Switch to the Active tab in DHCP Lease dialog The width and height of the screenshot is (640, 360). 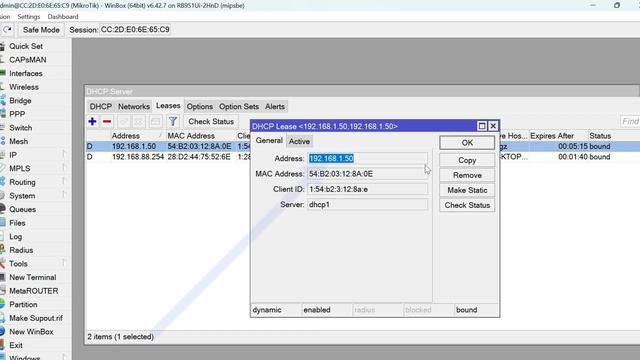(299, 141)
